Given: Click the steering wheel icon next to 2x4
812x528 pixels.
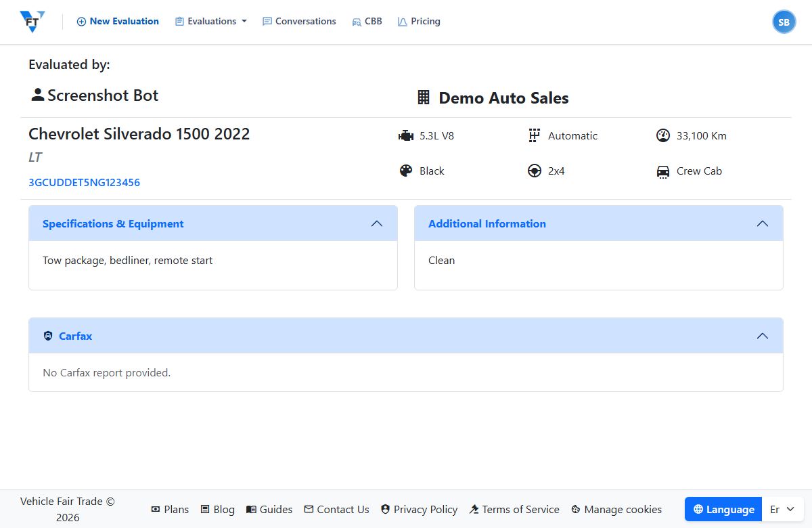Looking at the screenshot, I should [535, 171].
